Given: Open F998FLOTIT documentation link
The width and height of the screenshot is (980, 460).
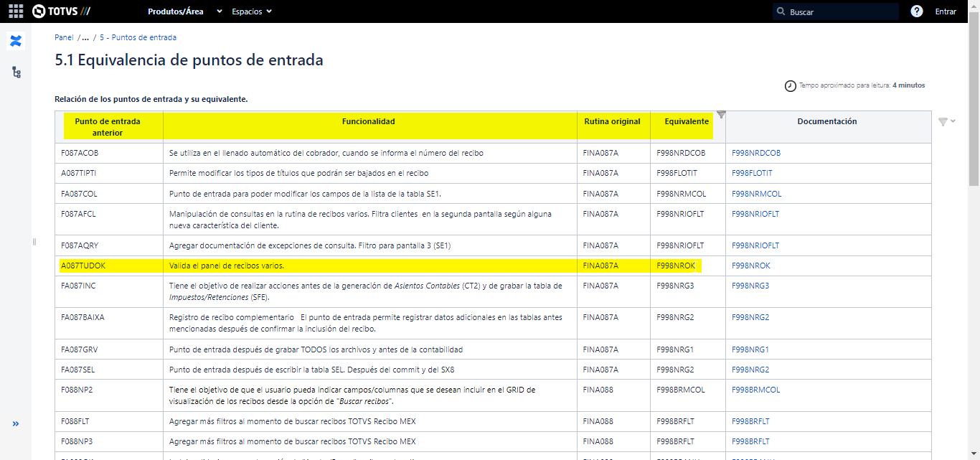Looking at the screenshot, I should 752,173.
